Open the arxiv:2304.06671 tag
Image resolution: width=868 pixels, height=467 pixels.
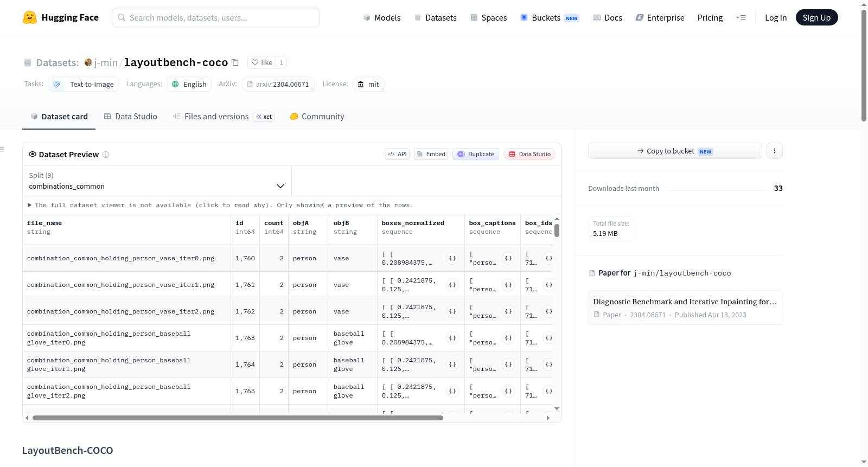pos(278,84)
